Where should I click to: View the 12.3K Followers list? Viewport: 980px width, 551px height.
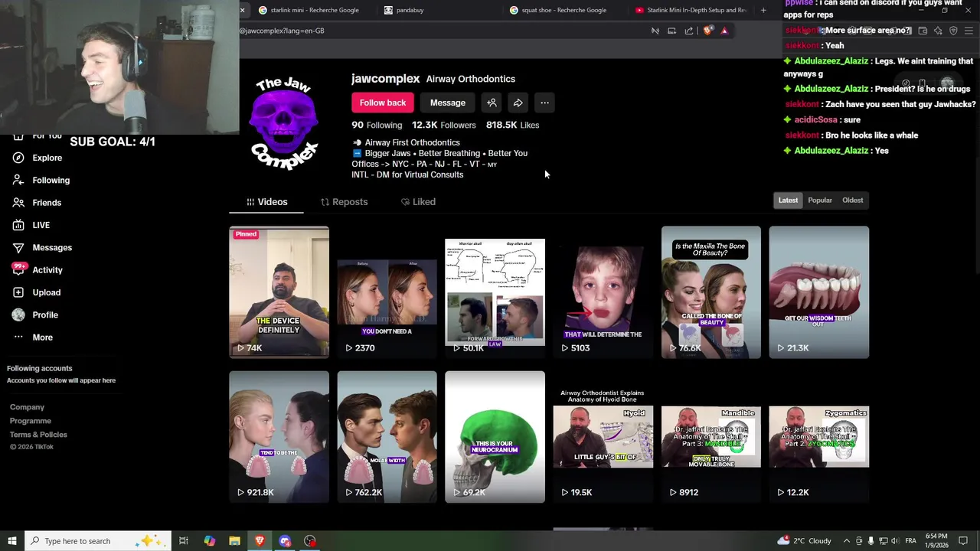pyautogui.click(x=444, y=125)
